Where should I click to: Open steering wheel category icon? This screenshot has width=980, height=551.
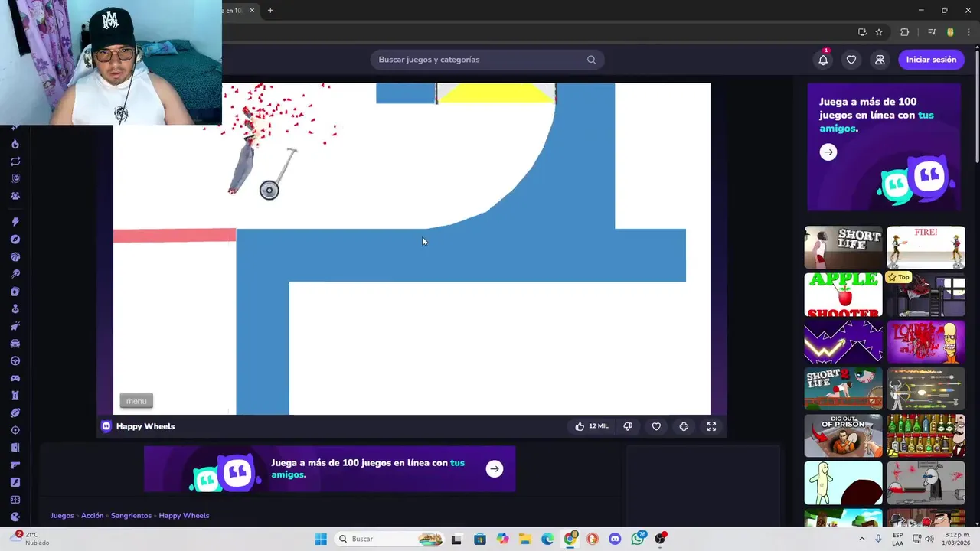(15, 361)
